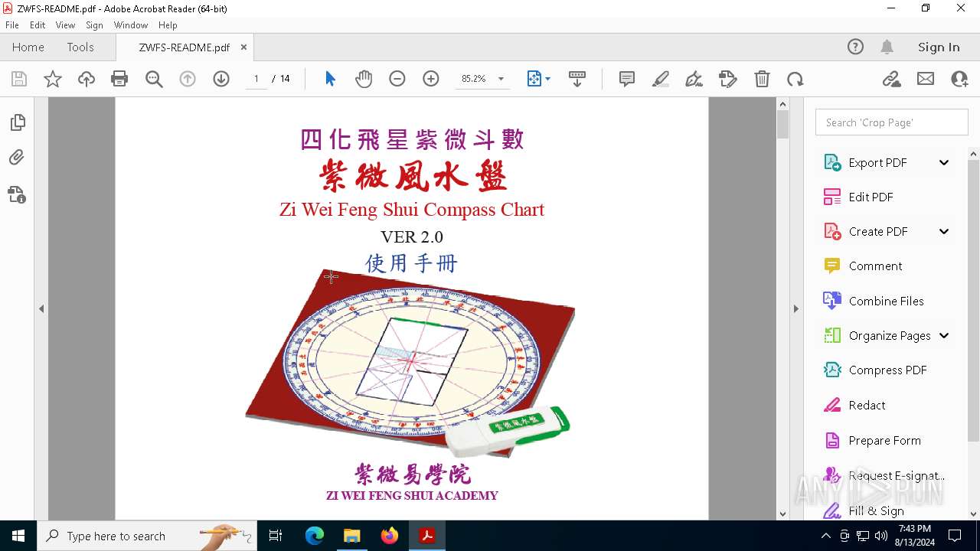Add a comment note icon
The image size is (980, 551).
627,79
